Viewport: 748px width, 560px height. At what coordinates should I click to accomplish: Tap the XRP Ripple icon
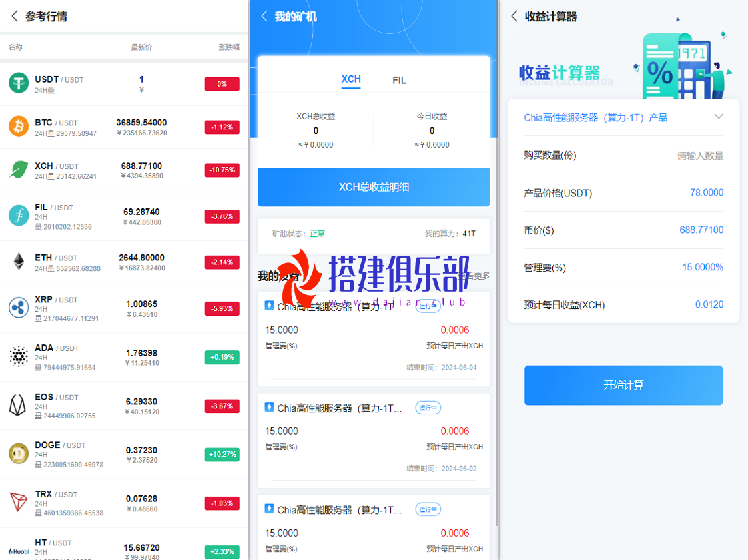19,308
